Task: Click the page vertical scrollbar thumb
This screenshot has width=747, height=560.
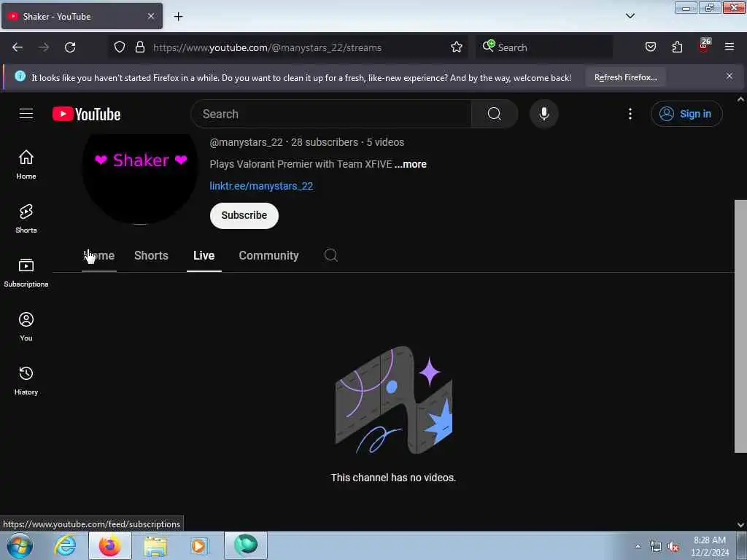Action: tap(740, 326)
